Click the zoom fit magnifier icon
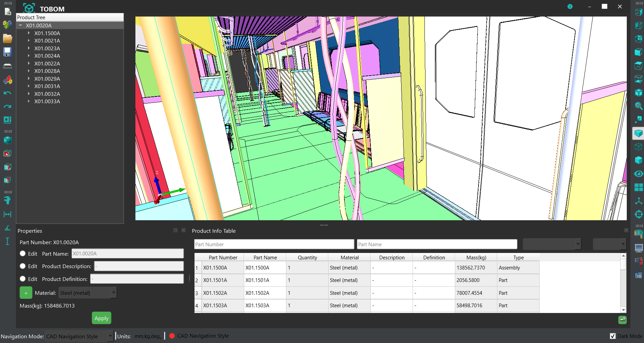 638,106
